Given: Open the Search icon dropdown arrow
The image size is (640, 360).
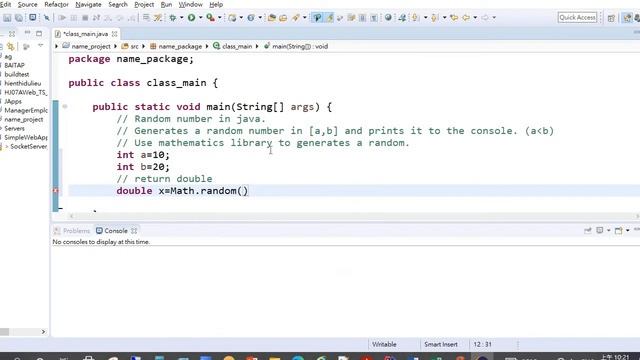Looking at the screenshot, I should tap(304, 18).
